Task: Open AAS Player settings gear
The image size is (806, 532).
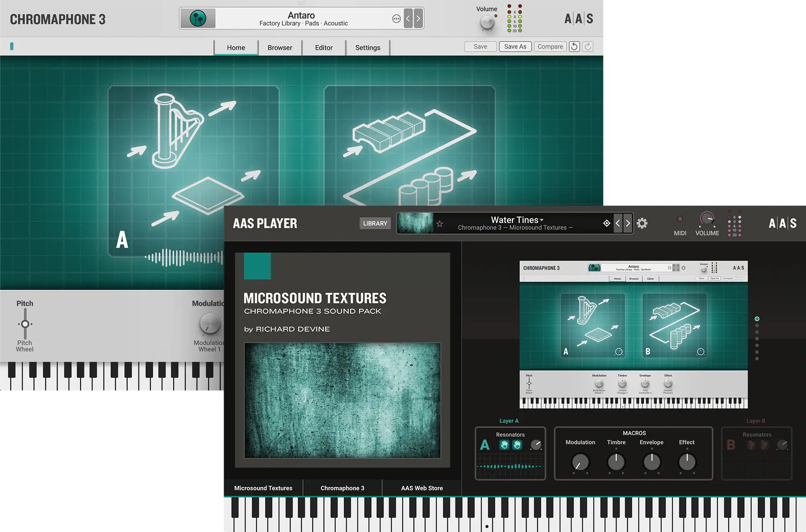Action: (642, 223)
